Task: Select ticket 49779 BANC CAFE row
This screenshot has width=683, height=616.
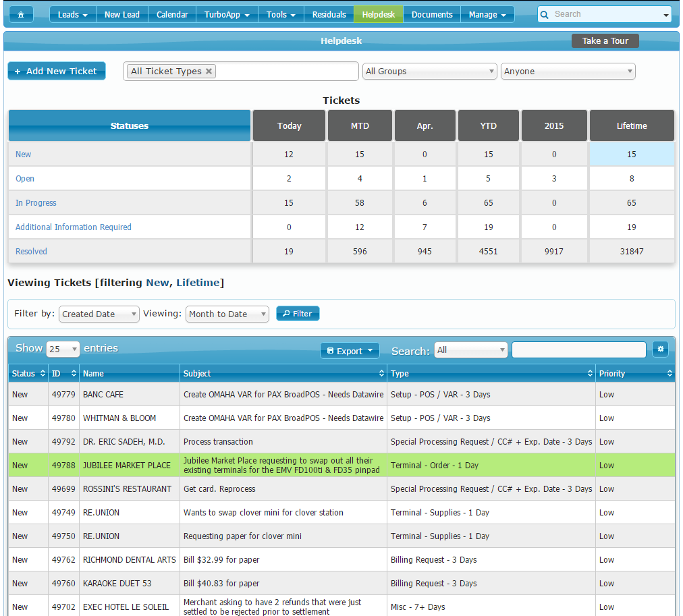Action: pyautogui.click(x=341, y=395)
